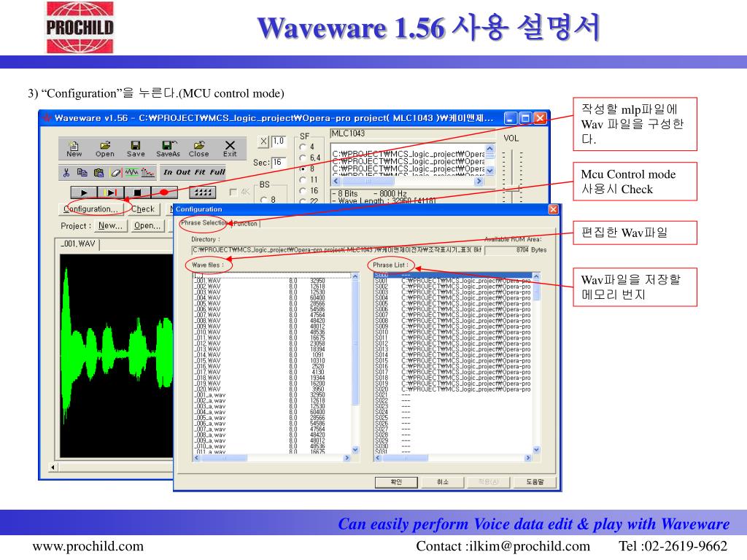Click the waveform normalize icon
The width and height of the screenshot is (747, 560).
point(132,172)
